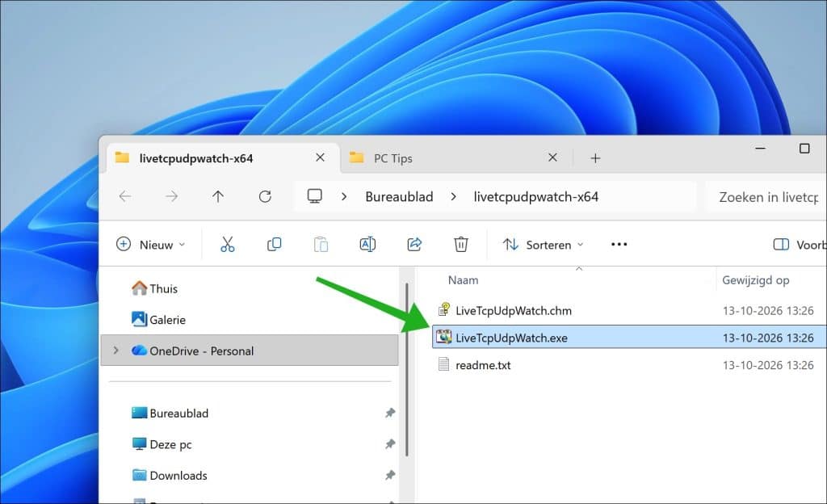Click the navigation pane scrollbar
This screenshot has height=504, width=827.
pos(407,369)
